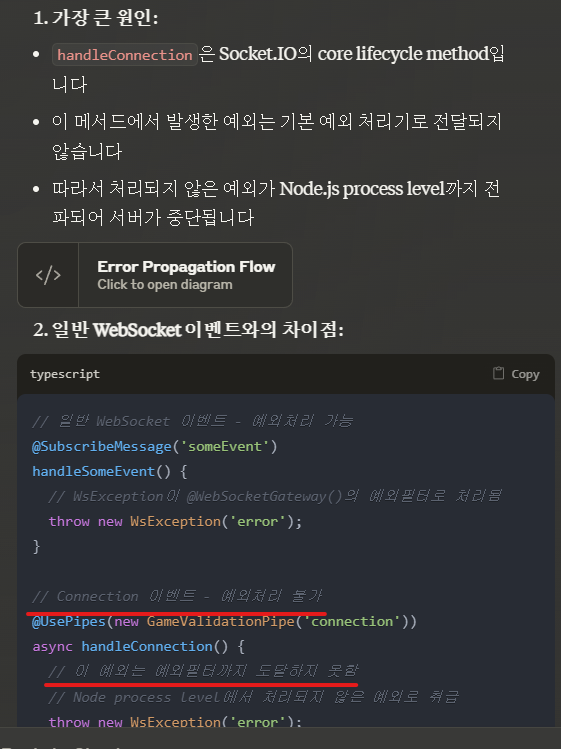Click the comment '// 일반 WebSocket 이벤트 - 예외처리 가능'
Viewport: 561px width, 749px height.
point(192,421)
